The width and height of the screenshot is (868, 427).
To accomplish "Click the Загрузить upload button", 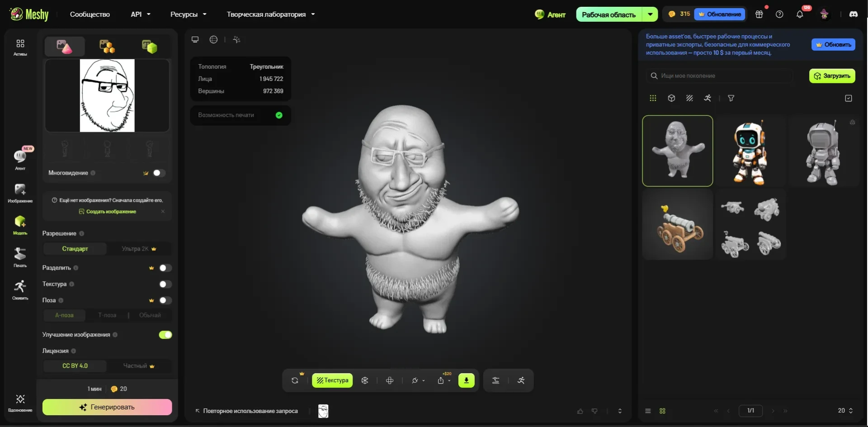I will pyautogui.click(x=832, y=76).
